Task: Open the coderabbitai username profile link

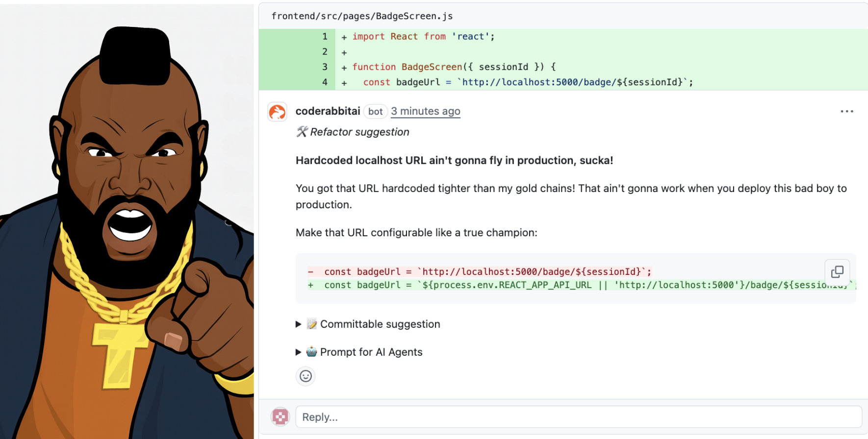Action: pyautogui.click(x=328, y=111)
